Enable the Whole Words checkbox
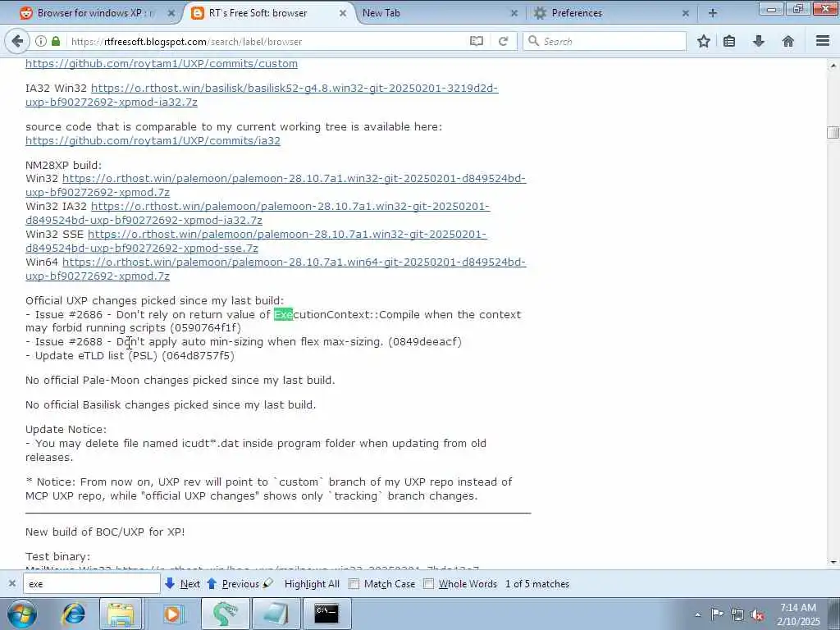The height and width of the screenshot is (630, 840). point(428,584)
